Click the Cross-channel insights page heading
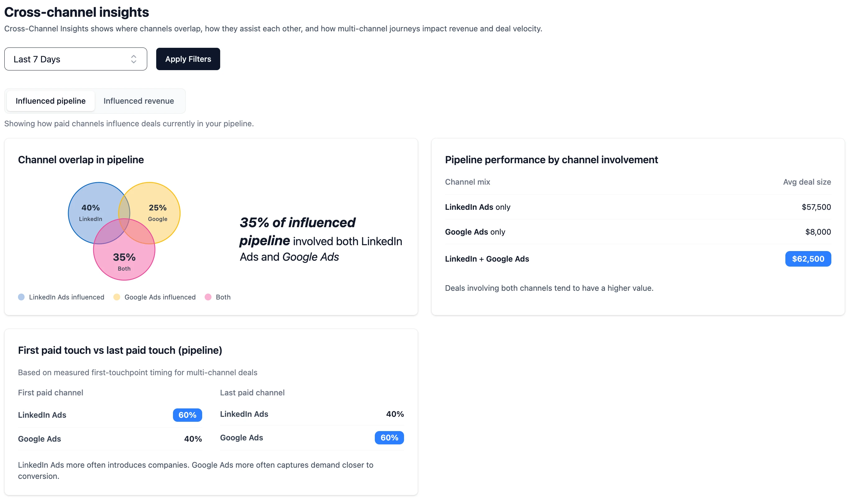This screenshot has height=504, width=854. (76, 12)
